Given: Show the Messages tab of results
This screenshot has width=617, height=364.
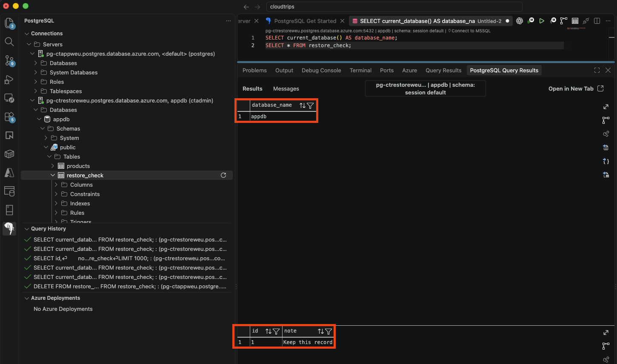Looking at the screenshot, I should pyautogui.click(x=286, y=89).
